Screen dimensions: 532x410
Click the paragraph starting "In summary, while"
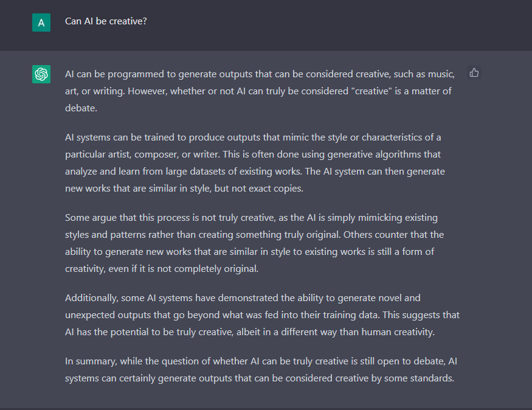(261, 370)
